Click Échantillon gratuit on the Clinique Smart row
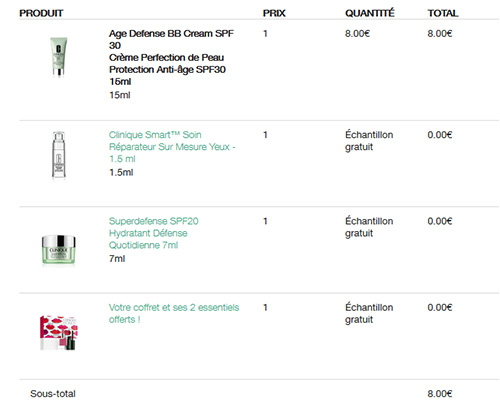 (x=369, y=141)
